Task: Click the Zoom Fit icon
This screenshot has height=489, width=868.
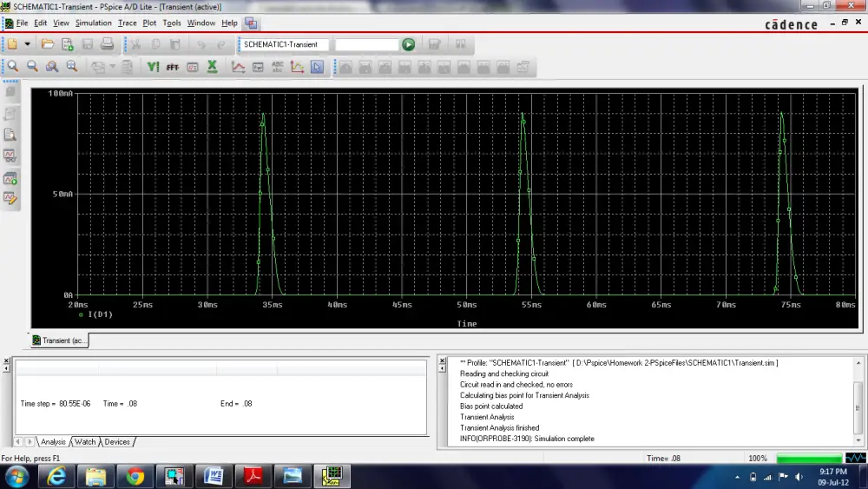Action: tap(72, 67)
